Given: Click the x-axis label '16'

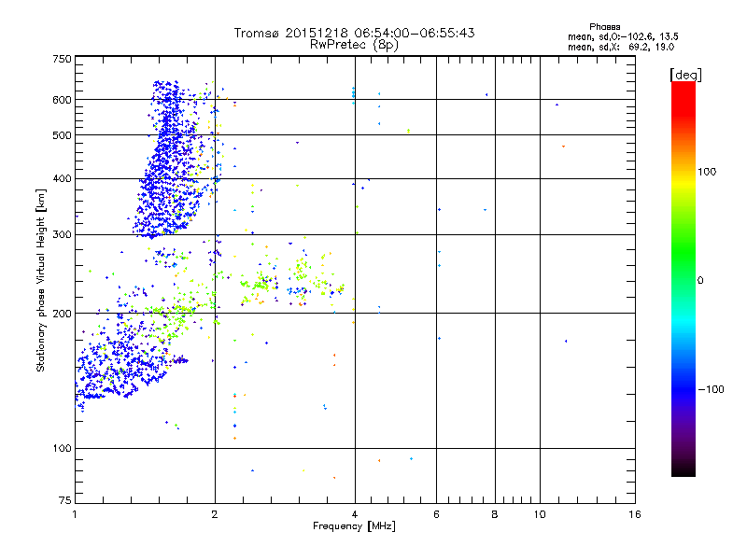Looking at the screenshot, I should pos(635,514).
